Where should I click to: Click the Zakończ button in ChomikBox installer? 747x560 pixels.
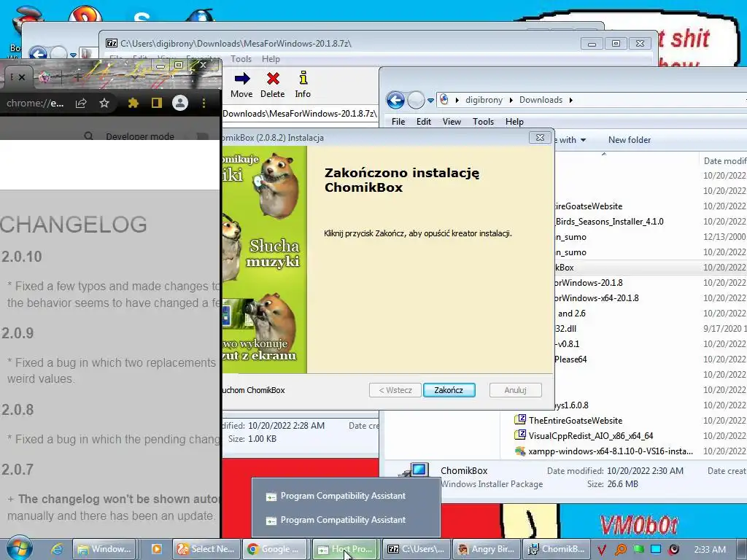(x=449, y=390)
